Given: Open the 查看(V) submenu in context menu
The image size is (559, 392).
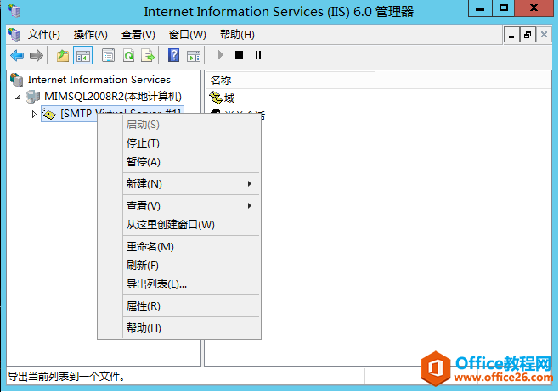Looking at the screenshot, I should (191, 206).
